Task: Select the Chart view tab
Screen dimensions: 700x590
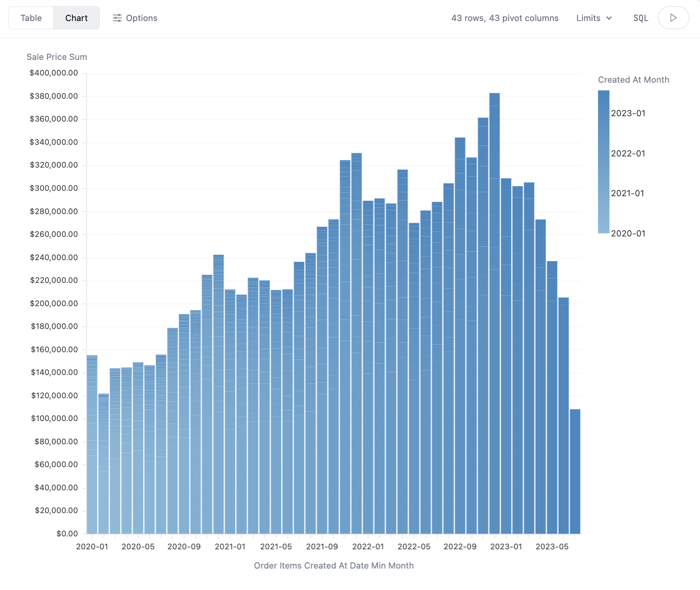Action: click(76, 18)
